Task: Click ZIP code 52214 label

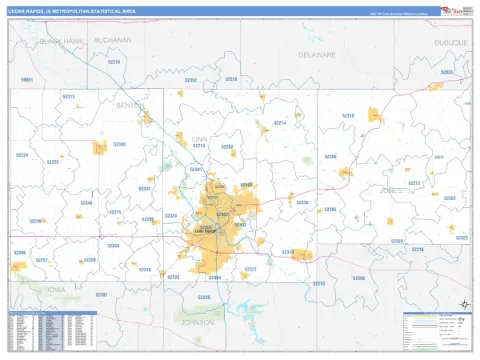Action: pyautogui.click(x=280, y=123)
